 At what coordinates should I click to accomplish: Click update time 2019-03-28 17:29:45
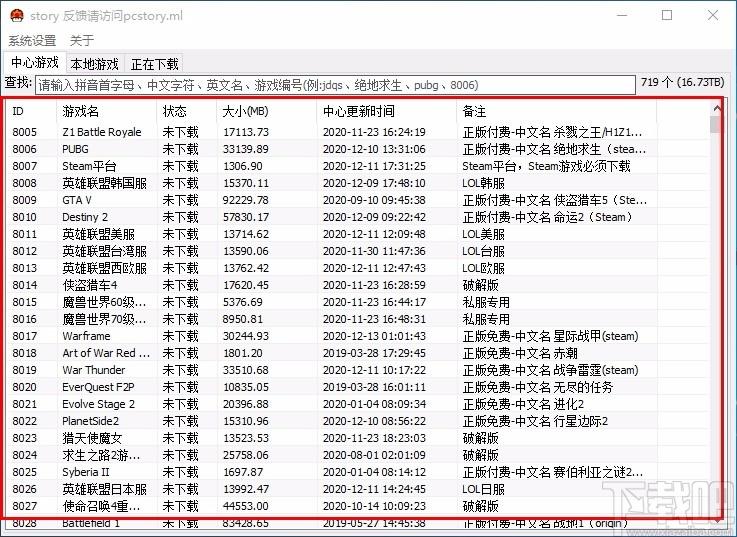[x=374, y=353]
